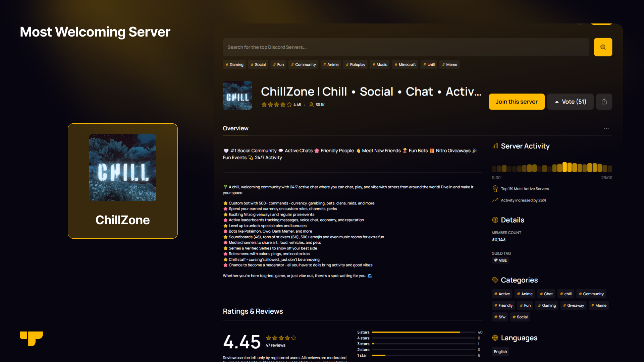Click the yellow search magnifier button
This screenshot has width=644, height=362.
pyautogui.click(x=603, y=47)
